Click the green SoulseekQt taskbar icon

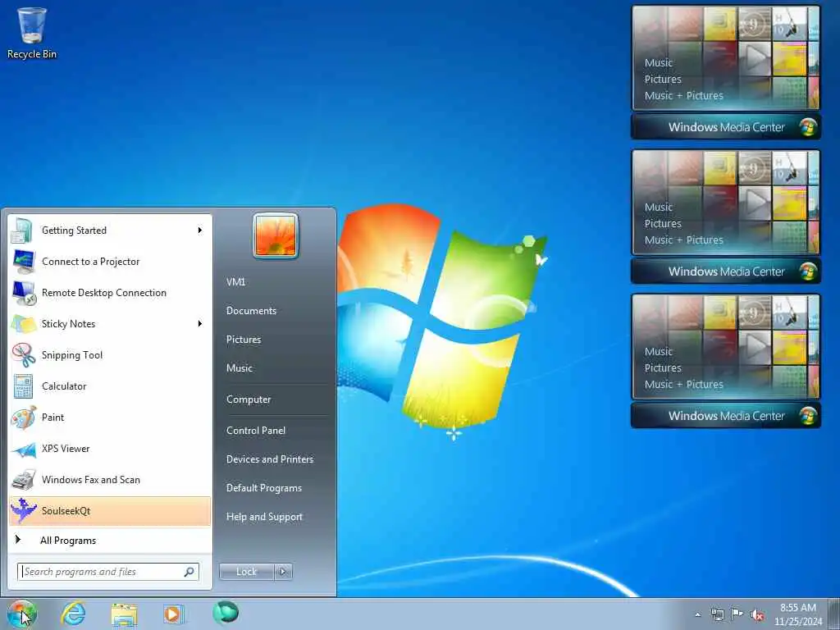225,613
